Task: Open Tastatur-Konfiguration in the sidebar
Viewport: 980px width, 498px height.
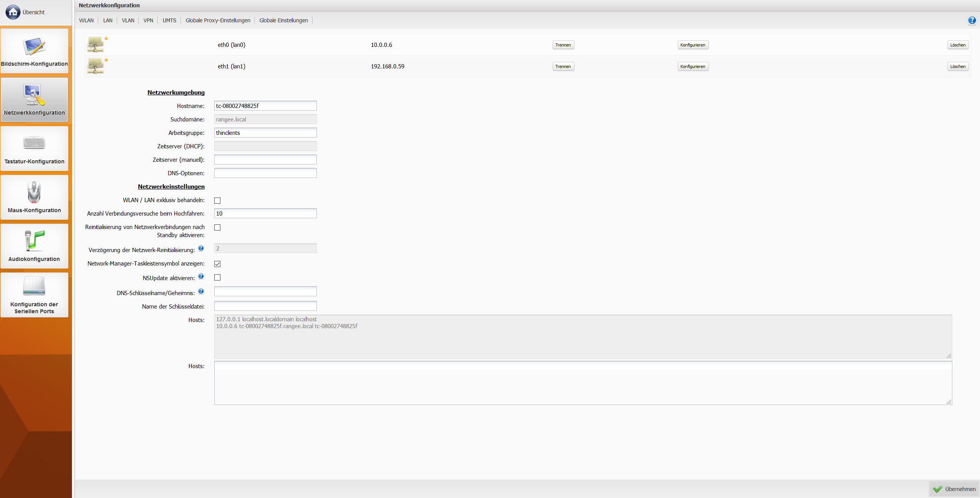Action: (x=34, y=148)
